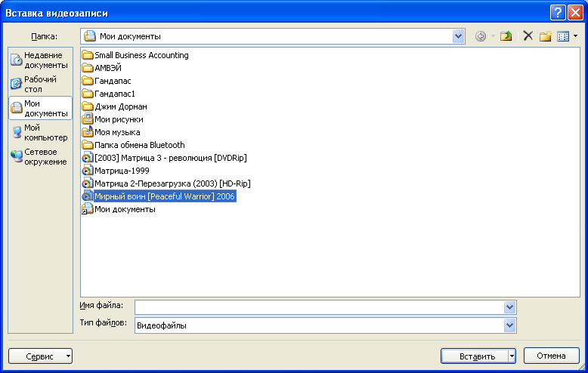
Task: Open the Views dropdown arrow
Action: pyautogui.click(x=575, y=36)
